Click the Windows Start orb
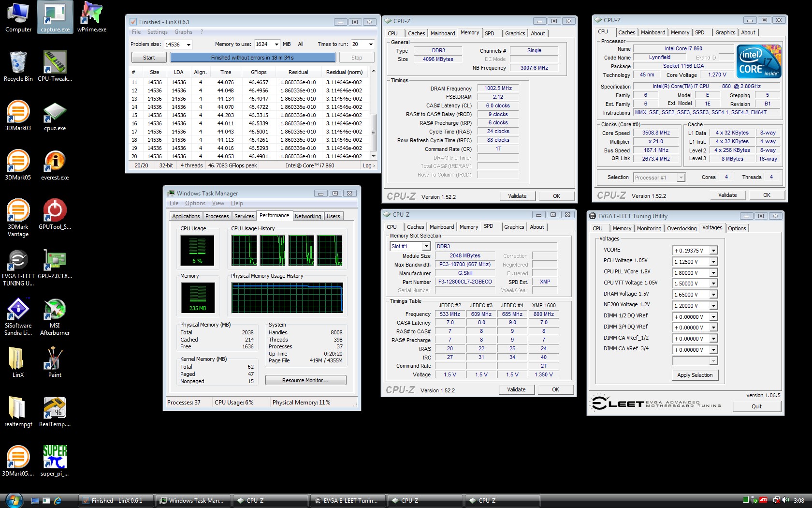Image resolution: width=812 pixels, height=508 pixels. pyautogui.click(x=14, y=500)
